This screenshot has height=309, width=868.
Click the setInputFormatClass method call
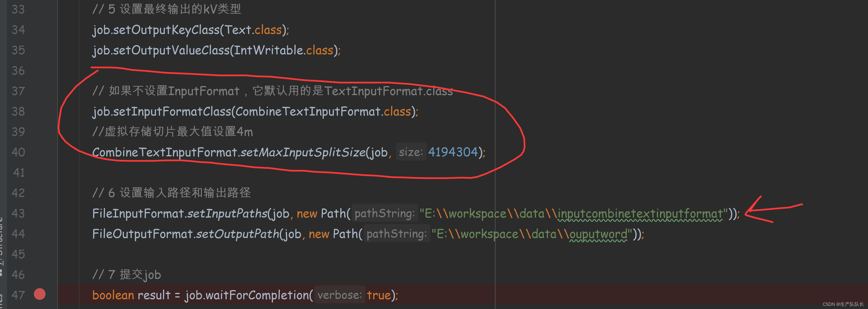(x=172, y=112)
